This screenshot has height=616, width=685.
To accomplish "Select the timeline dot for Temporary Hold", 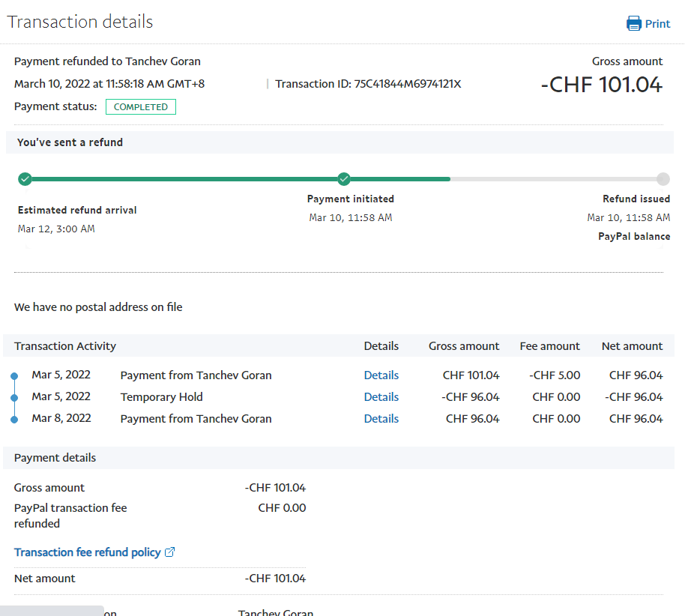I will (x=14, y=397).
